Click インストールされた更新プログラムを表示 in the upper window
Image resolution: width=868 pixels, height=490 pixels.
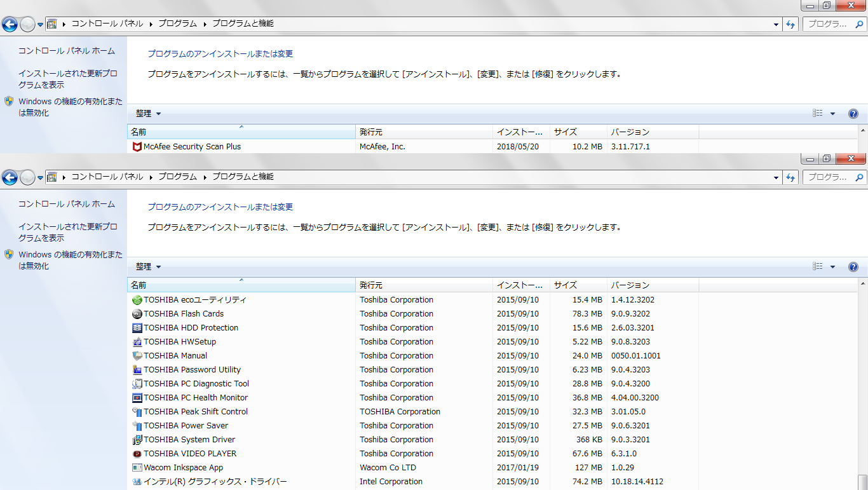coord(67,79)
